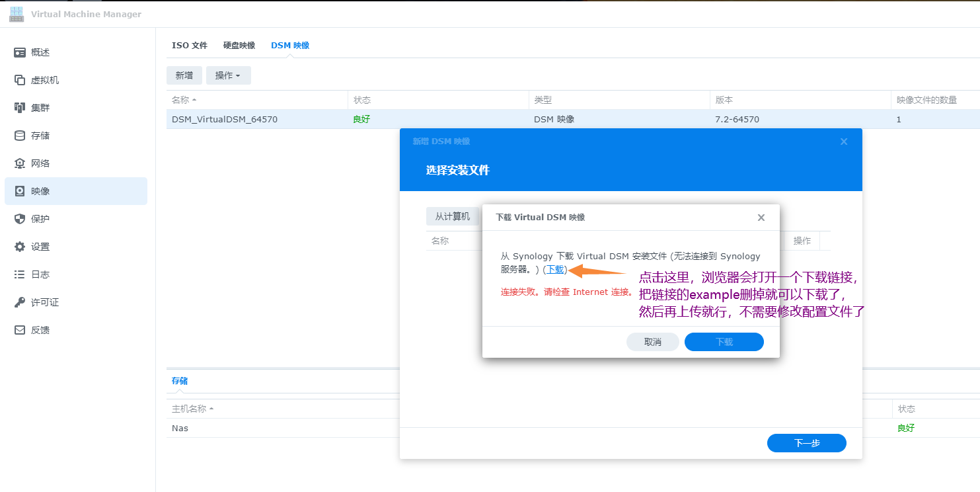
Task: Select DSM_VirtualDSM_64570 row name
Action: coord(225,120)
